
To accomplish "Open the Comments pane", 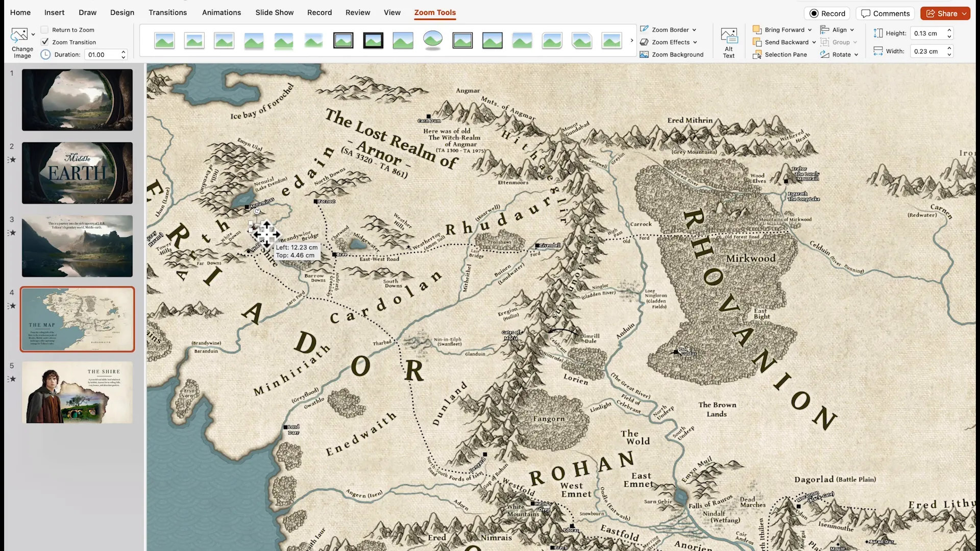I will tap(886, 13).
